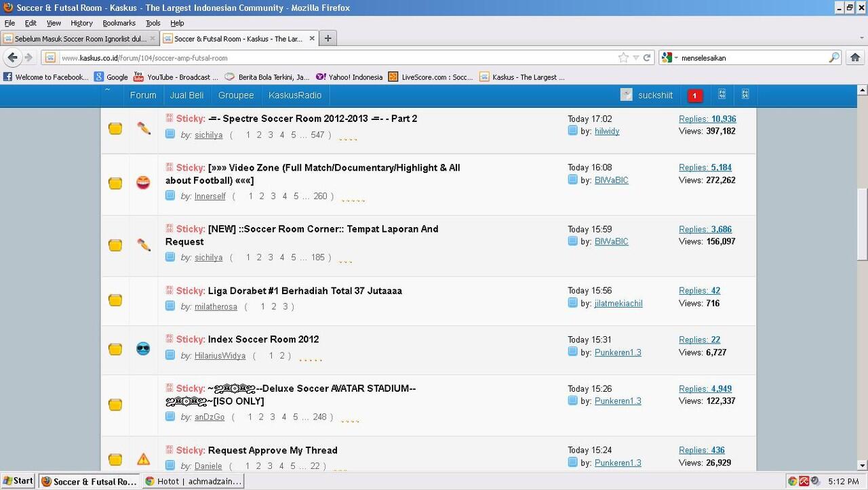868x490 pixels.
Task: Open author Innerself's profile link
Action: coord(210,196)
